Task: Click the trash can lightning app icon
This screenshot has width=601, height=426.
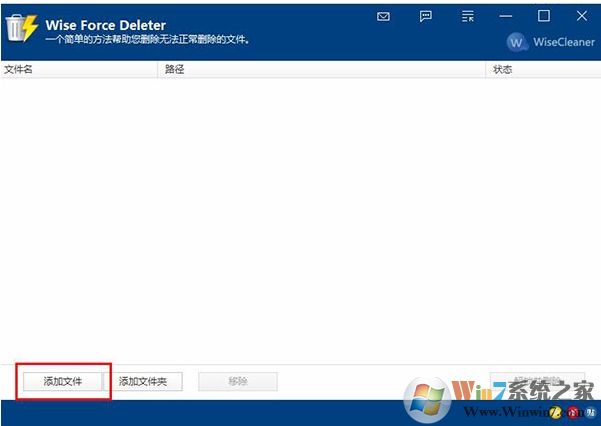Action: point(22,28)
